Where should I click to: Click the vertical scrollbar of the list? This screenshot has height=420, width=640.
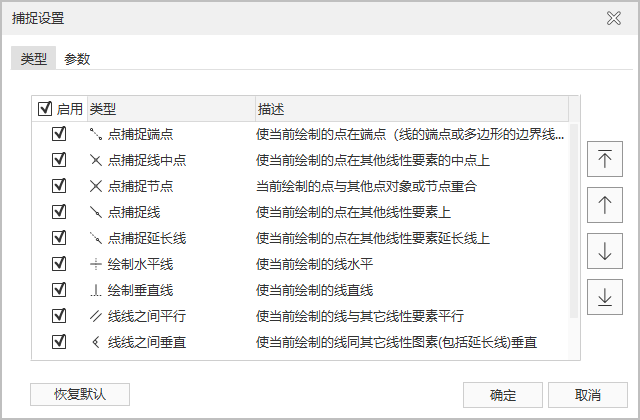point(574,220)
